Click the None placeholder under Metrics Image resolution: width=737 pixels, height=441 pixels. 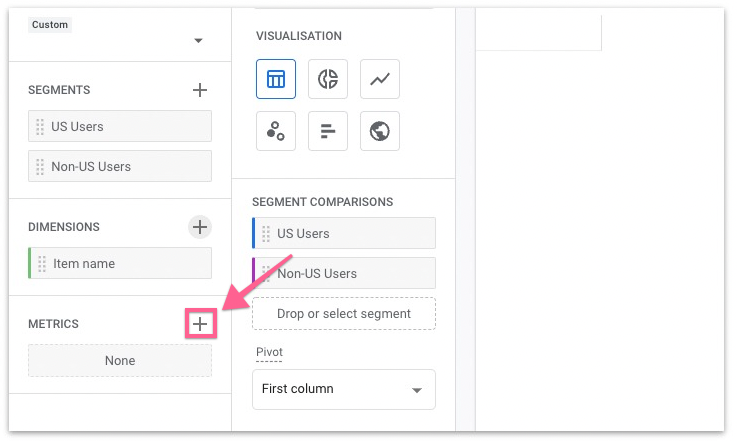tap(120, 361)
